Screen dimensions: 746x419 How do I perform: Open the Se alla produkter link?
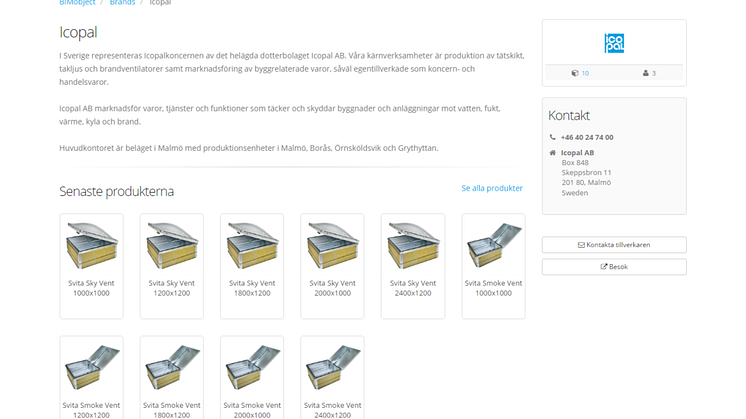tap(492, 188)
